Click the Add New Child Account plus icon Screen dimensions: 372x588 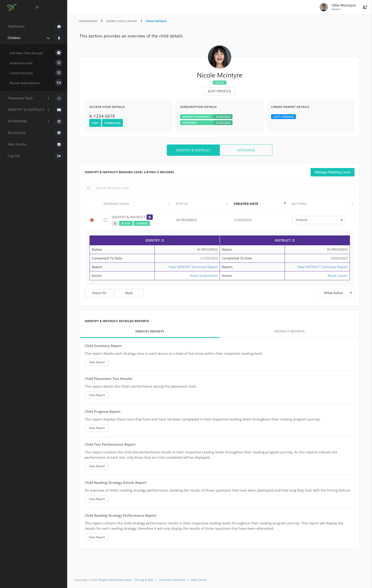pyautogui.click(x=59, y=53)
